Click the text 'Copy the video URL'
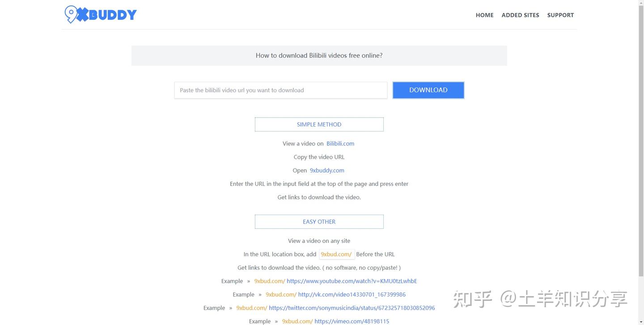 coord(319,157)
